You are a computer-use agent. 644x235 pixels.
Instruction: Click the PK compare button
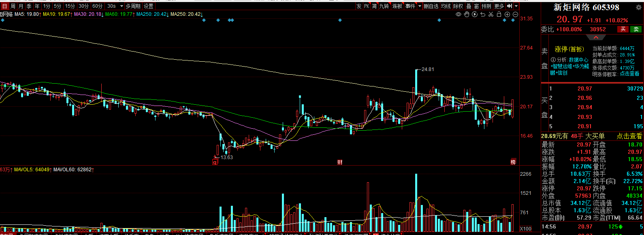(x=367, y=6)
